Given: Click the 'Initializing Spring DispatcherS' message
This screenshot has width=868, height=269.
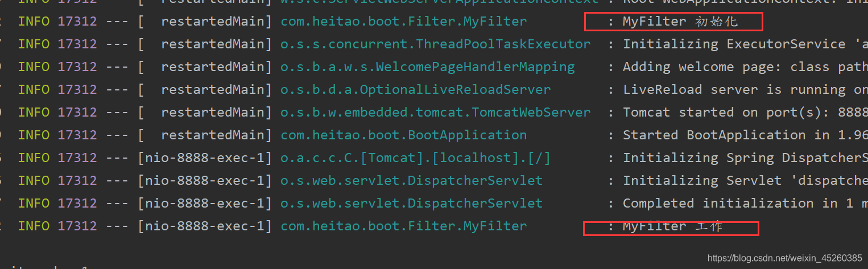Looking at the screenshot, I should point(745,158).
